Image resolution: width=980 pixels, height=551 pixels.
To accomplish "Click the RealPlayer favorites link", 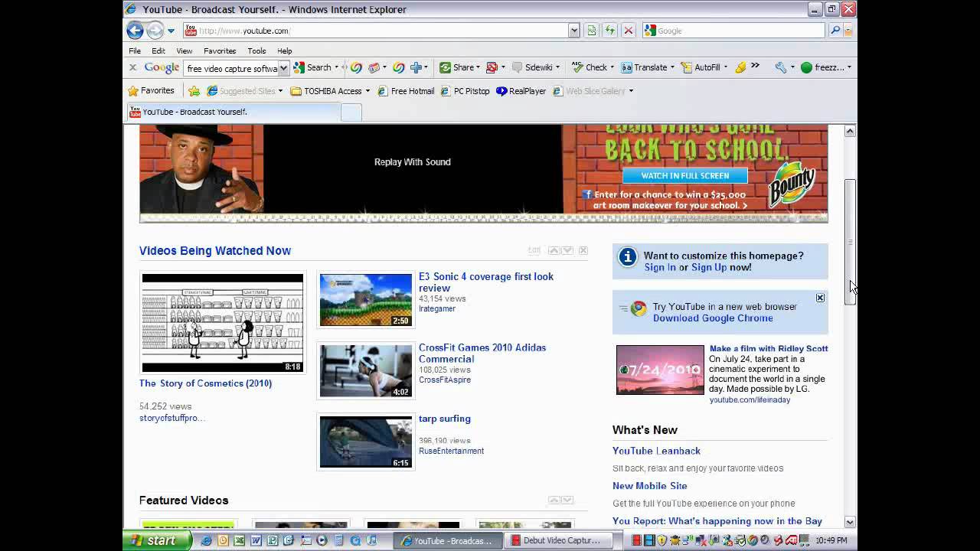I will (521, 90).
